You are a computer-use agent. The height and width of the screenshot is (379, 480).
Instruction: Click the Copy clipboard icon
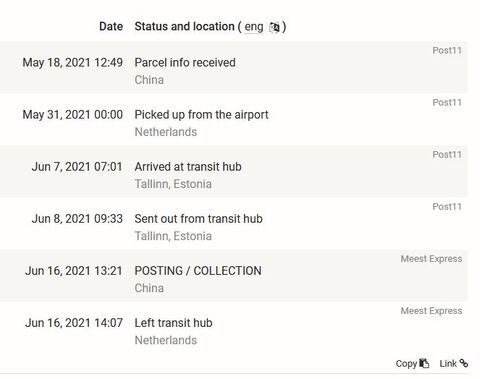coord(424,363)
